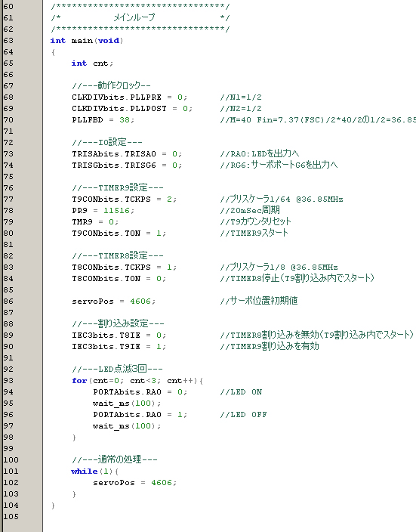This screenshot has width=416, height=532.
Task: Click the 'int cnt;' declaration line
Action: [x=92, y=63]
